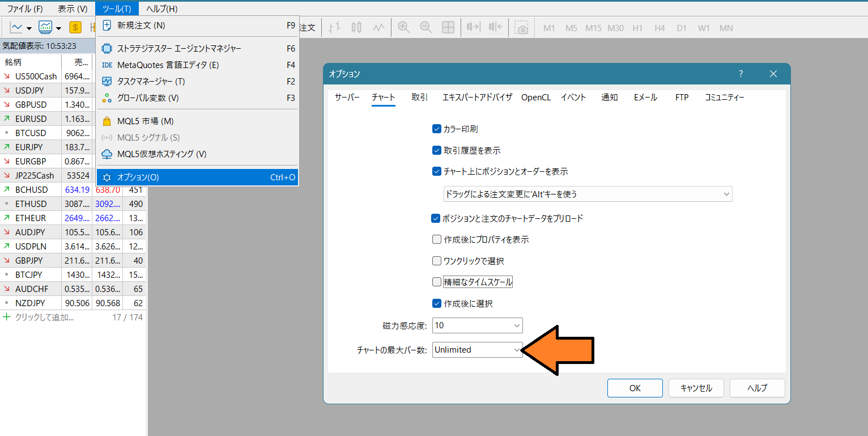Uncheck the カラー印刷 checkbox

(x=437, y=129)
